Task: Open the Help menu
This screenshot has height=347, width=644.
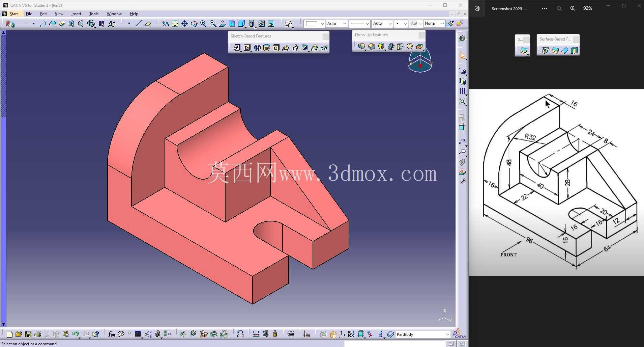Action: coord(134,14)
